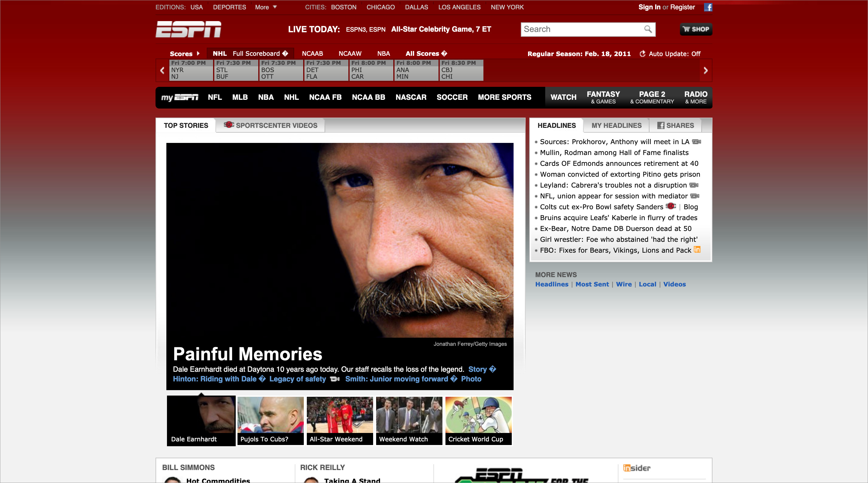Viewport: 868px width, 483px height.
Task: Show previous scores with left arrow
Action: coord(162,71)
